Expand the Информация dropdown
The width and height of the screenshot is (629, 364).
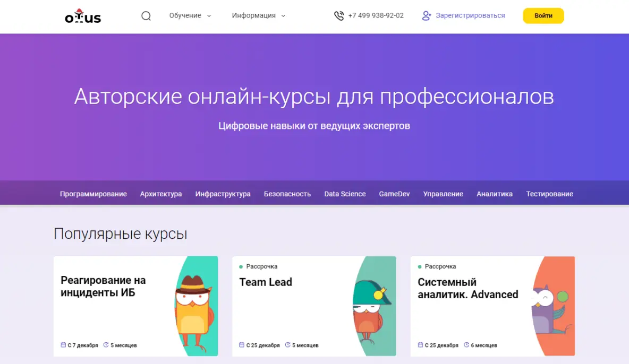click(x=254, y=15)
